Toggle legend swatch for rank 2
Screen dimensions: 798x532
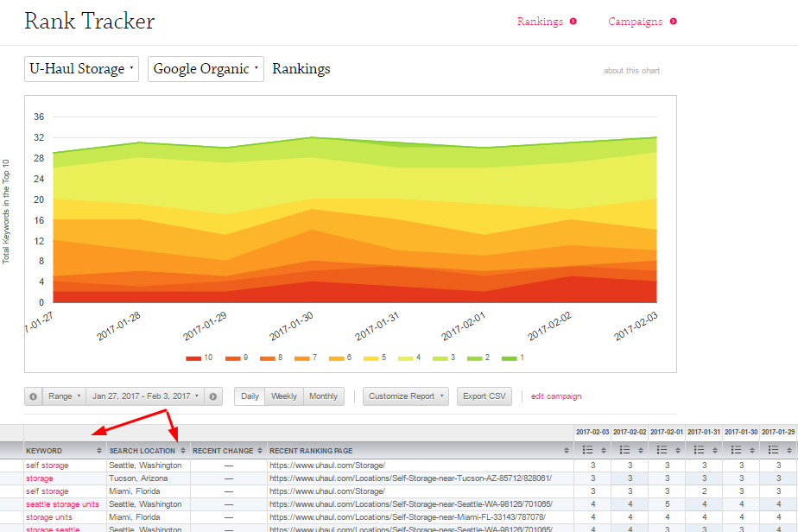point(475,358)
